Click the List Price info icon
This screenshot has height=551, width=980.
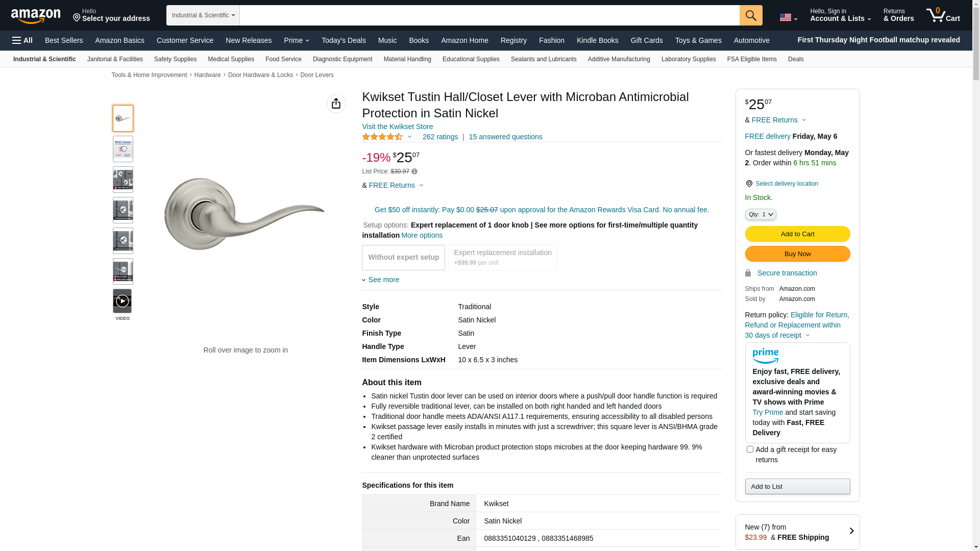pyautogui.click(x=414, y=172)
